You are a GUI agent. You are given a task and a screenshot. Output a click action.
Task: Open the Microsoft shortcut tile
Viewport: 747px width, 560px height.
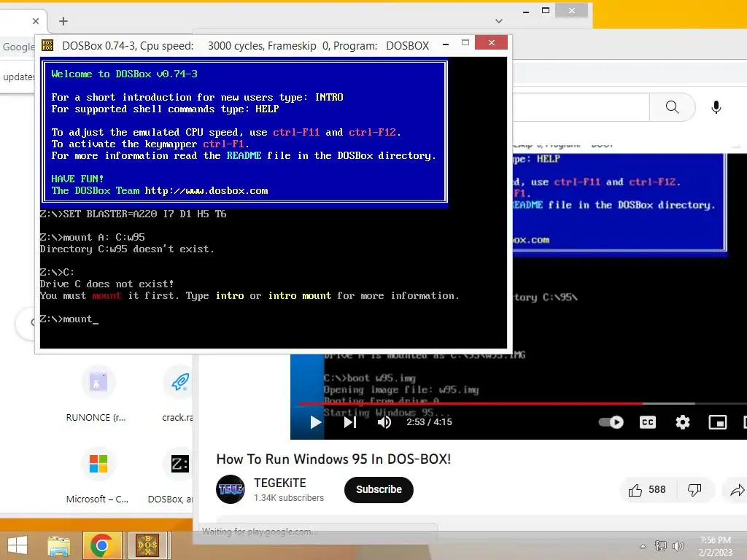pos(97,475)
